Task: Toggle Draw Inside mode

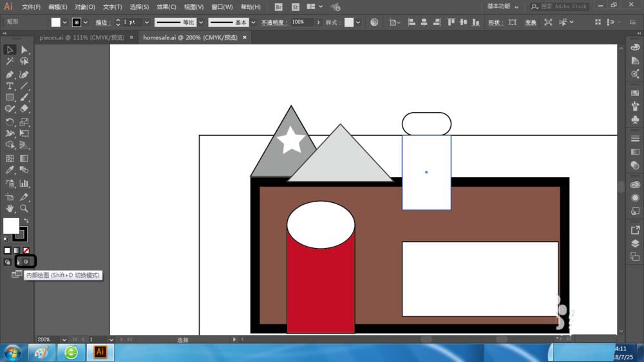Action: pyautogui.click(x=26, y=262)
